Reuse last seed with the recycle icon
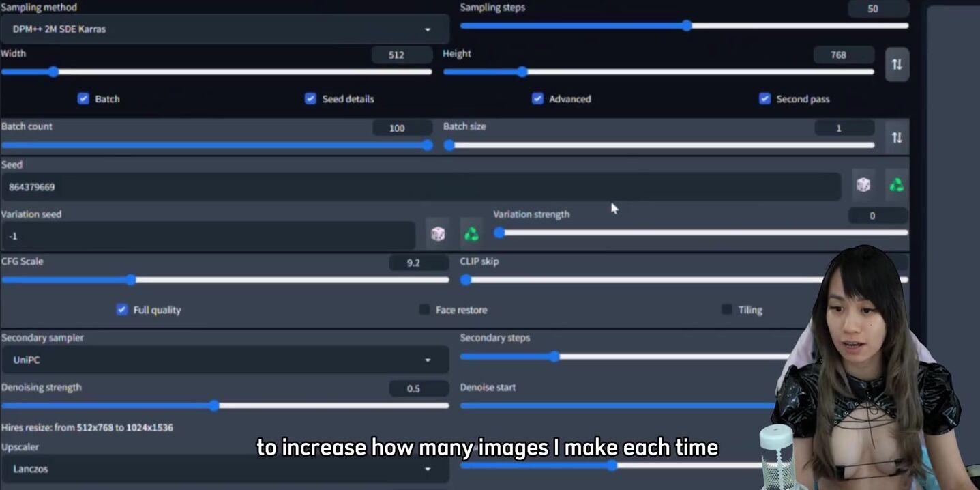Screen dimensions: 980x490 pyautogui.click(x=896, y=185)
